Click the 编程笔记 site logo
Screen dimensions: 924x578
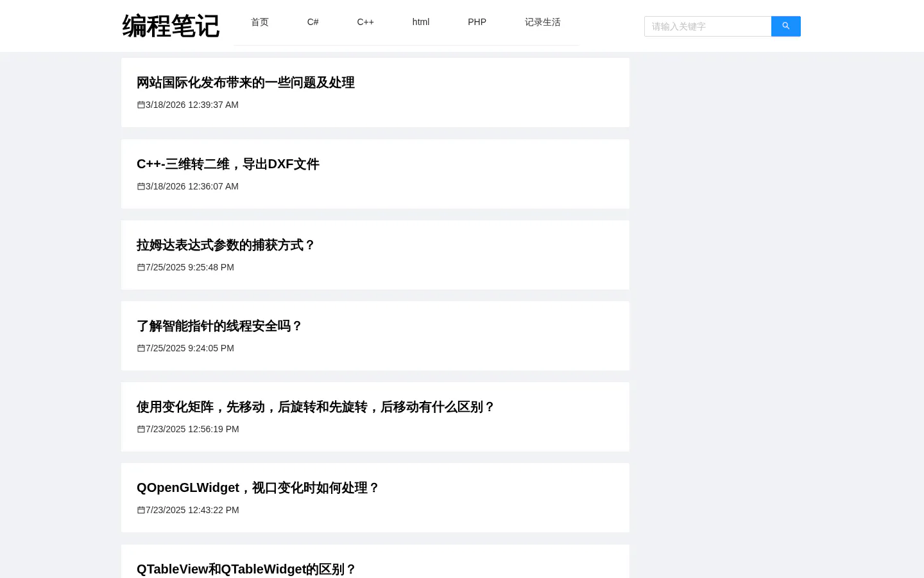coord(171,26)
